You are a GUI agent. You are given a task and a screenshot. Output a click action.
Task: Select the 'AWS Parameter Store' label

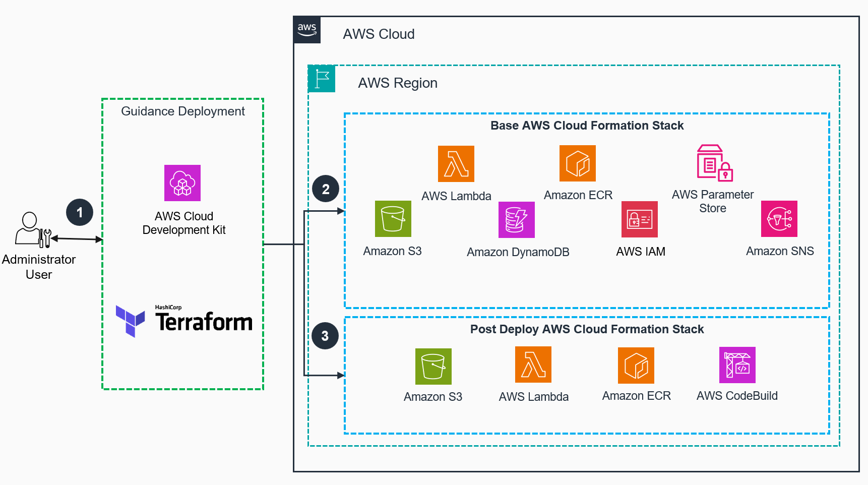pos(713,201)
